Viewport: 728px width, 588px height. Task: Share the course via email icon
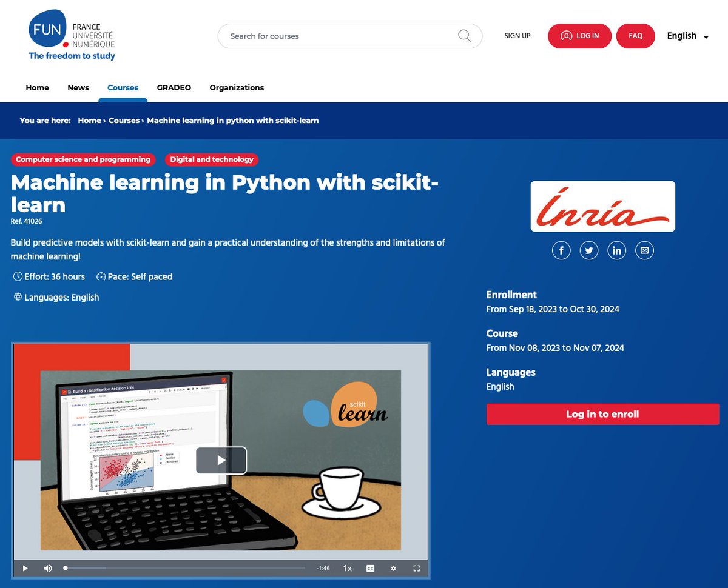pyautogui.click(x=645, y=250)
